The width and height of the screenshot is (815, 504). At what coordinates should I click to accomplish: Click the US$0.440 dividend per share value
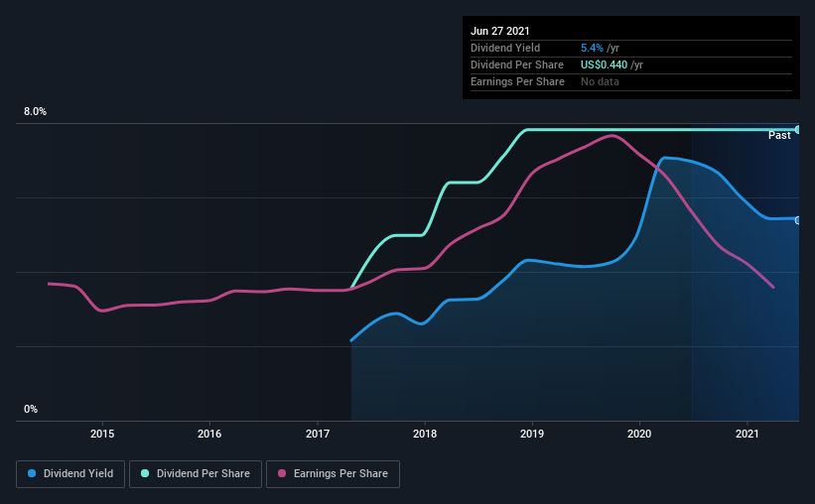point(604,64)
